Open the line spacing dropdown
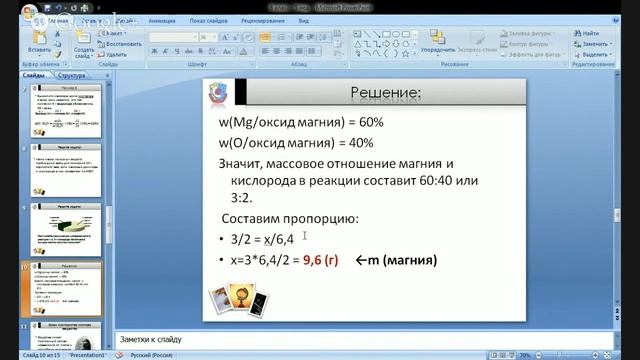640x360 pixels. point(324,38)
